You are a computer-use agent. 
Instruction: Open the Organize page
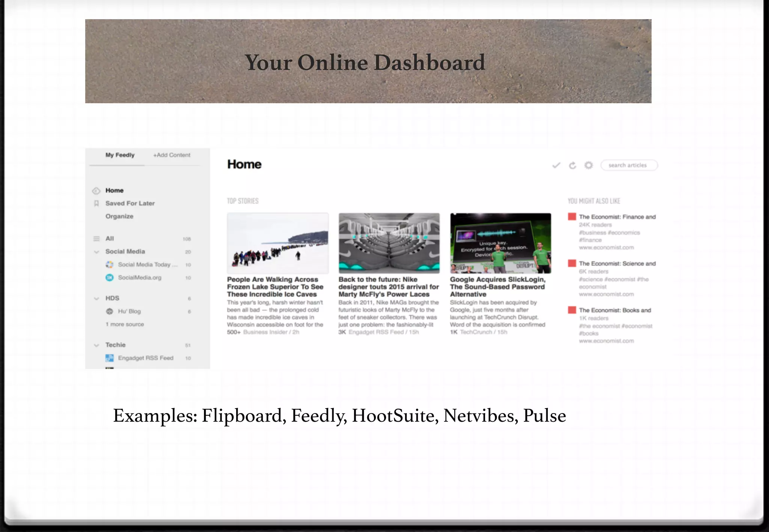tap(119, 216)
